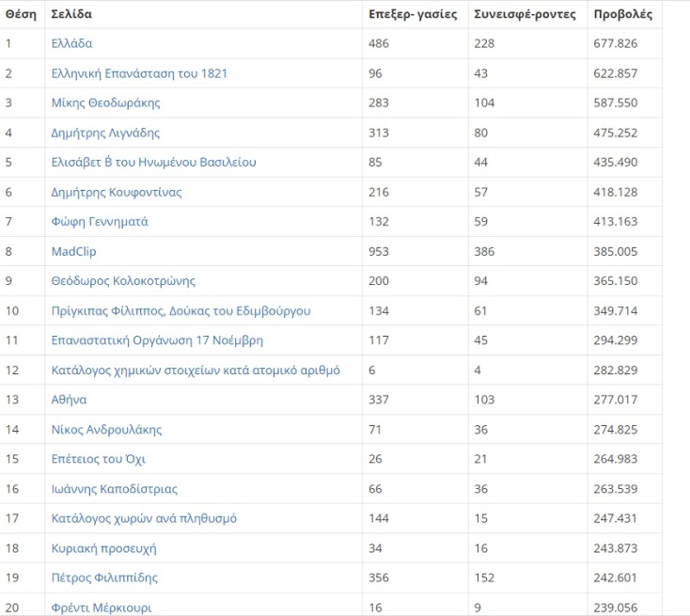Open the Δημήτρης Λιγνάδης article
Image resolution: width=690 pixels, height=616 pixels.
point(105,133)
